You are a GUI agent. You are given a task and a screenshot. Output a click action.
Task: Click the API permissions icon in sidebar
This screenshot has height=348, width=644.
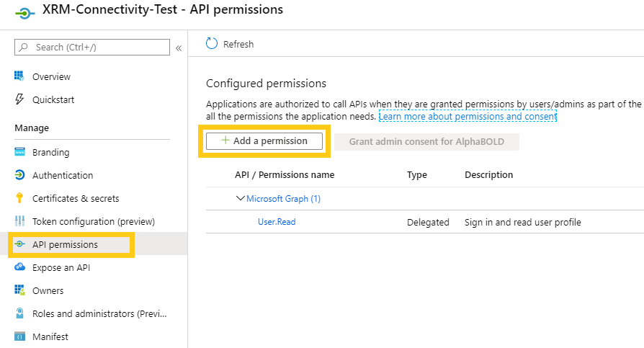coord(19,244)
